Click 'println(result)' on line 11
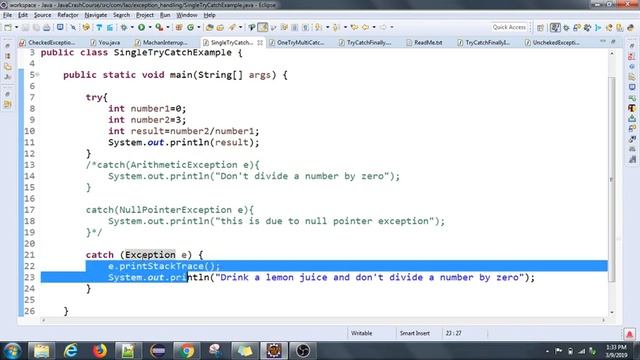Image resolution: width=640 pixels, height=360 pixels. (x=211, y=142)
